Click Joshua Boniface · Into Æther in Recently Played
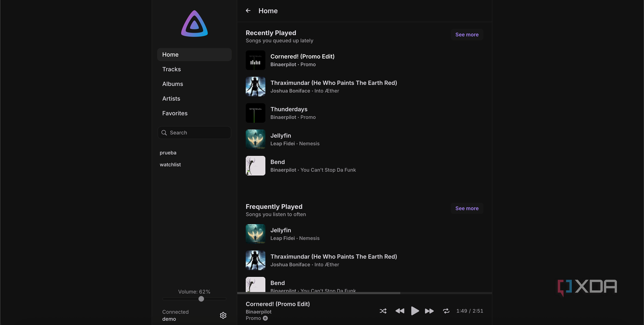The height and width of the screenshot is (325, 644). pyautogui.click(x=305, y=91)
